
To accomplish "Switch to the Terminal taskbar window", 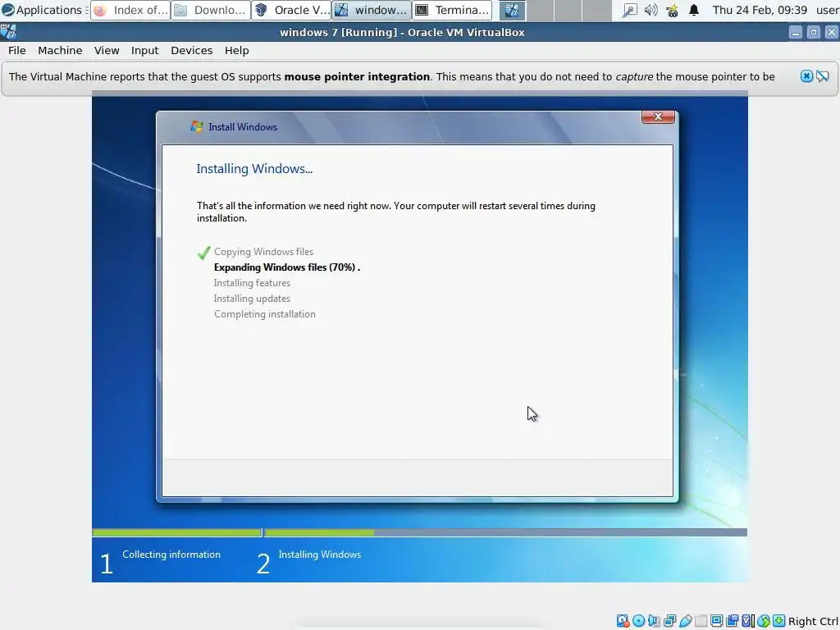I will pyautogui.click(x=452, y=10).
